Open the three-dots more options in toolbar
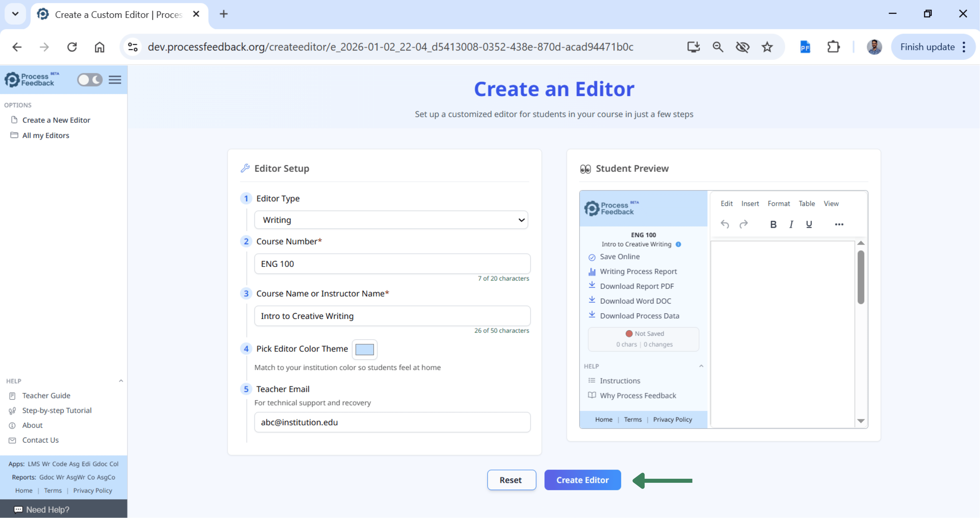The width and height of the screenshot is (980, 518). click(839, 224)
